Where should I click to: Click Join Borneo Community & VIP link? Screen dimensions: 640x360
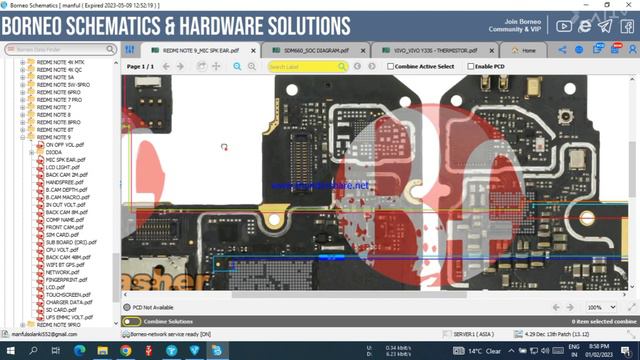pos(514,25)
